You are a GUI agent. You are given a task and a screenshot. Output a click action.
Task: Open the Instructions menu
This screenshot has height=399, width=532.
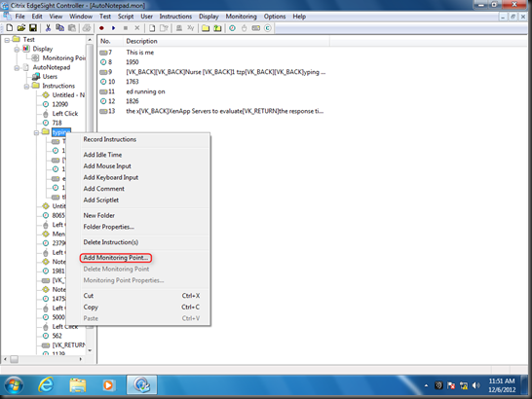click(175, 17)
